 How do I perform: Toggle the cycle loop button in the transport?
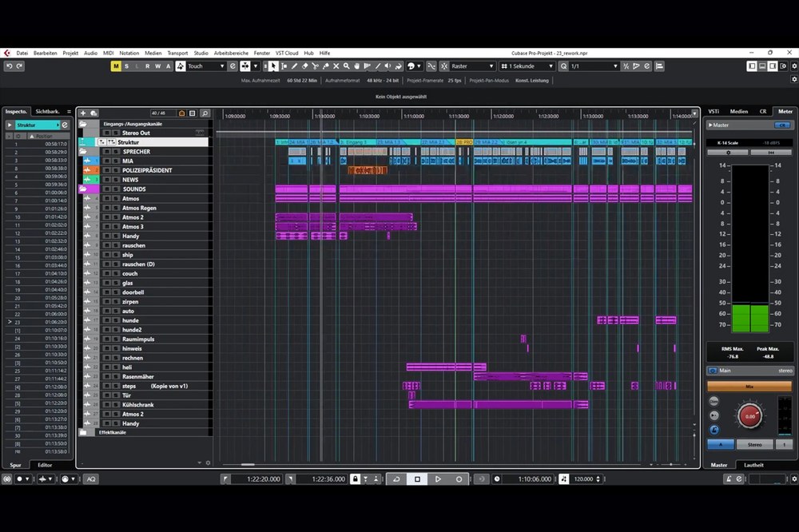tap(396, 479)
